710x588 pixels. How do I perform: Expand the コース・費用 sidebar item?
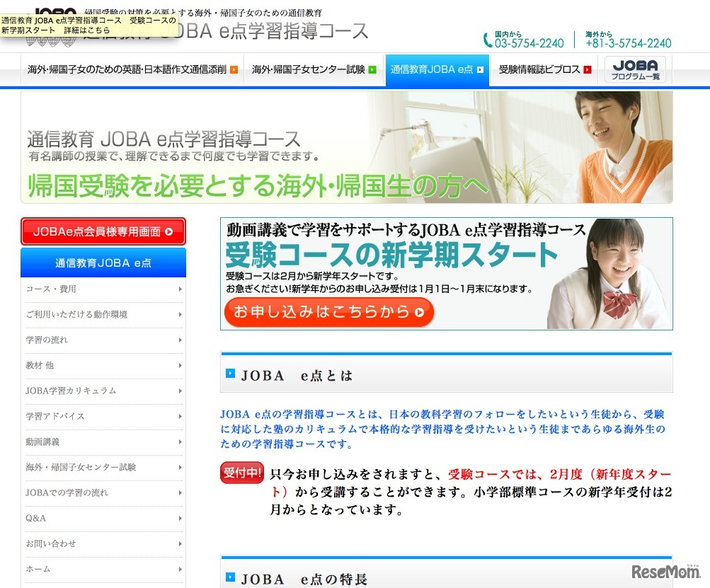(x=103, y=288)
